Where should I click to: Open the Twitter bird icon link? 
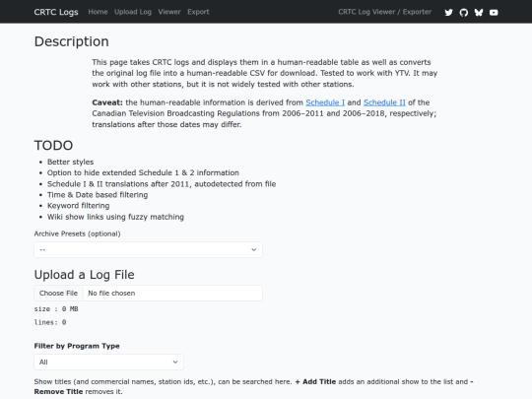coord(448,13)
